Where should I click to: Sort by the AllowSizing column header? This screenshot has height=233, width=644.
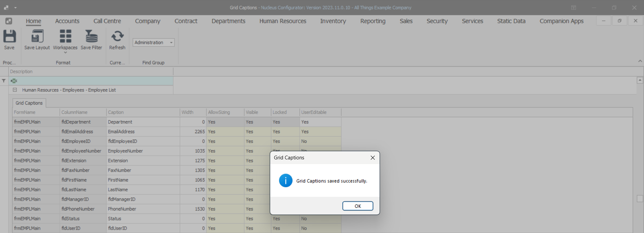(225, 112)
